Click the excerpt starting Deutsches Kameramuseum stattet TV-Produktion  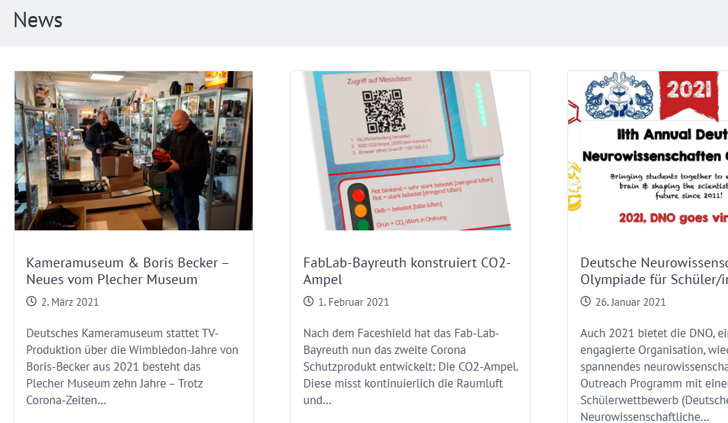(x=132, y=367)
